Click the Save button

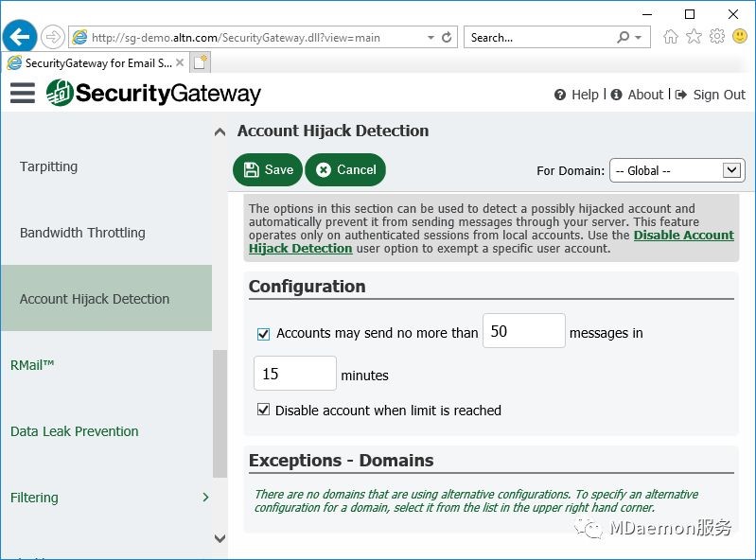point(268,169)
